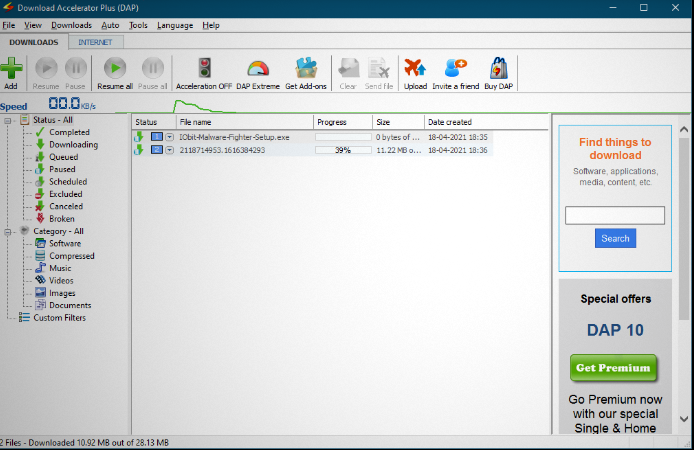This screenshot has width=694, height=450.
Task: Open the File menu
Action: coord(9,25)
